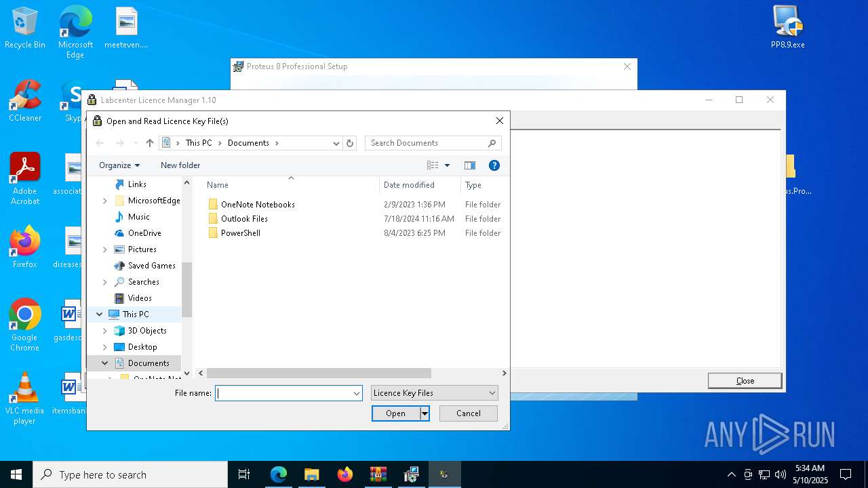Open VLC media player shortcut
Image resolution: width=868 pixels, height=488 pixels.
coord(25,399)
